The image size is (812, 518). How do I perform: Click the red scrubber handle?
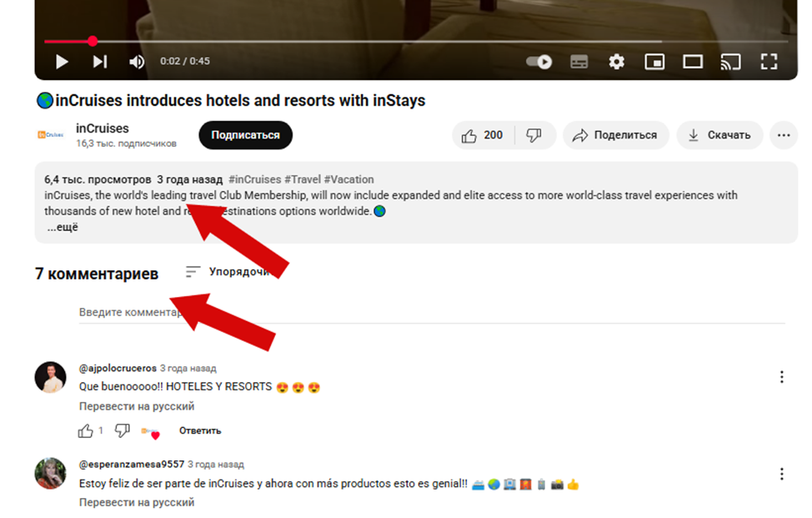pyautogui.click(x=93, y=41)
